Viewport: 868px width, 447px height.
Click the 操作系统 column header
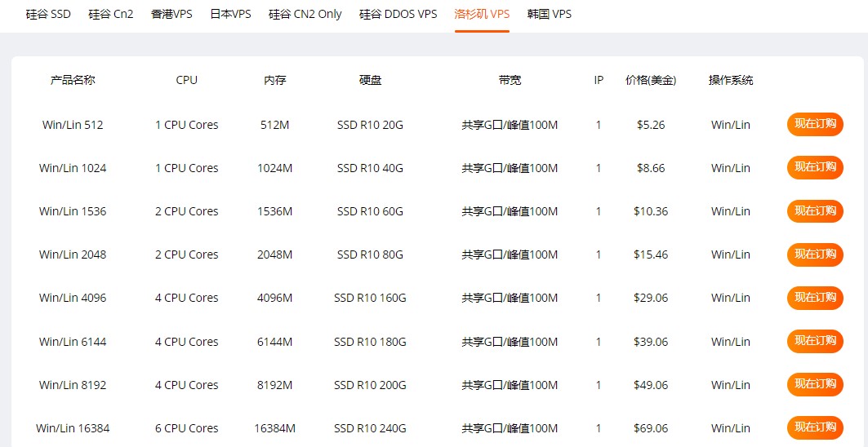(x=731, y=80)
